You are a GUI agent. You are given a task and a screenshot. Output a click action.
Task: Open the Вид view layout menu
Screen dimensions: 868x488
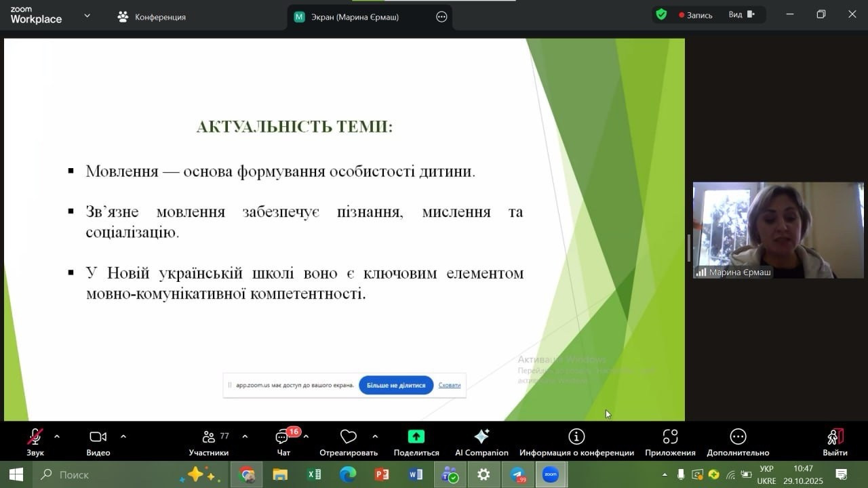click(741, 14)
